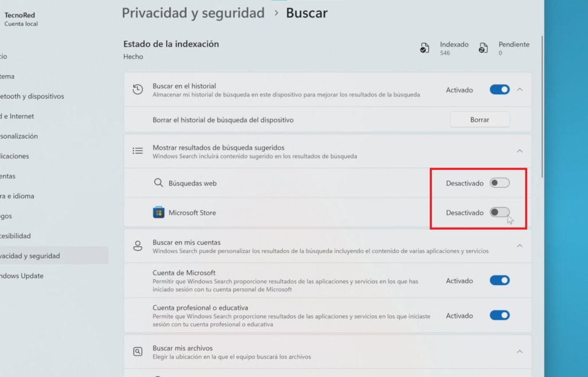Click the Buscar en el historial clock icon

[x=138, y=90]
